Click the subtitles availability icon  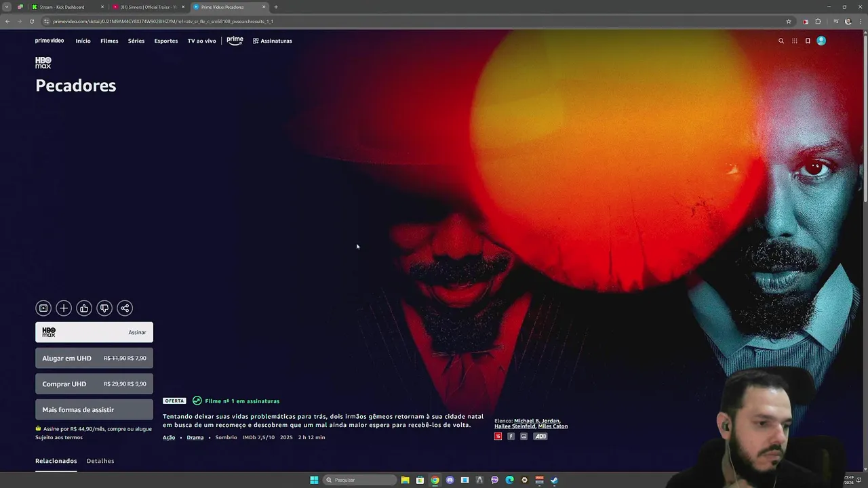pos(524,436)
